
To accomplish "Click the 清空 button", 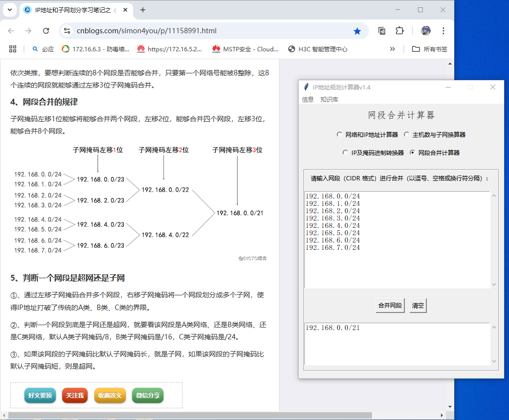I will [x=418, y=306].
